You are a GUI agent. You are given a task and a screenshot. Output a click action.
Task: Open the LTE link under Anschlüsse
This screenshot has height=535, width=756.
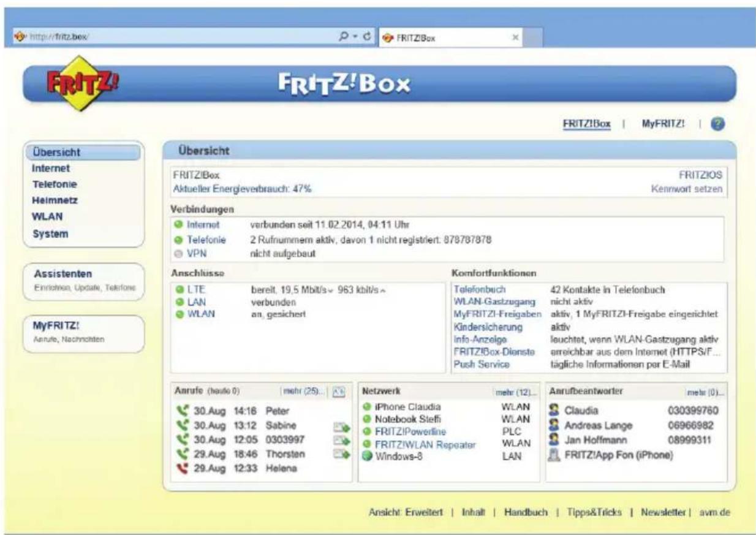197,291
